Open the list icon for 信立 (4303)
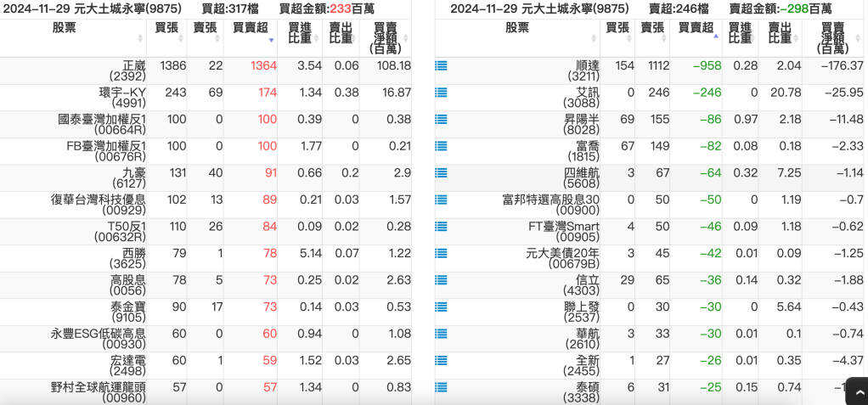This screenshot has width=868, height=405. (x=441, y=280)
